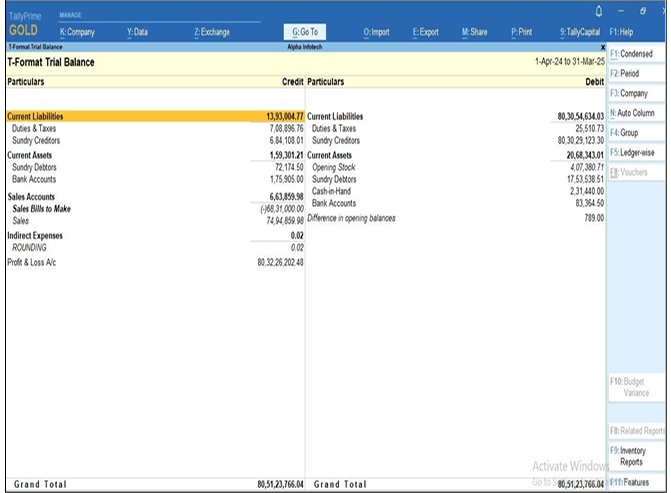The height and width of the screenshot is (493, 671).
Task: Open the E: Export menu
Action: coord(426,32)
